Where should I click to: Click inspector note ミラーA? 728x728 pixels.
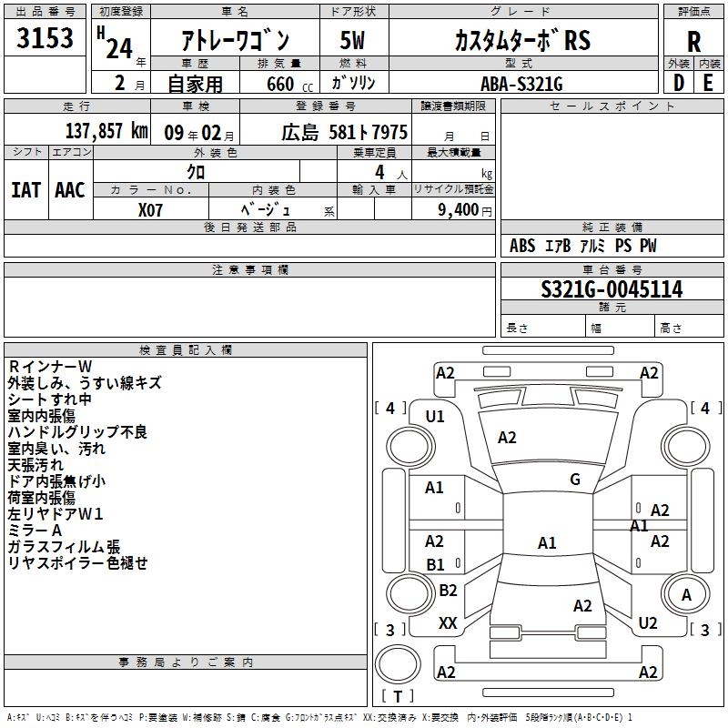pos(35,531)
